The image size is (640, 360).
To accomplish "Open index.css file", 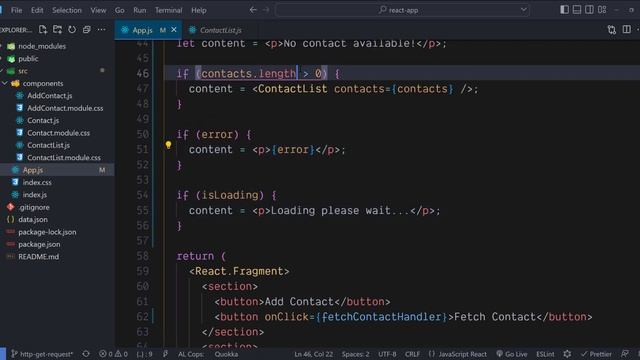I will click(x=37, y=182).
